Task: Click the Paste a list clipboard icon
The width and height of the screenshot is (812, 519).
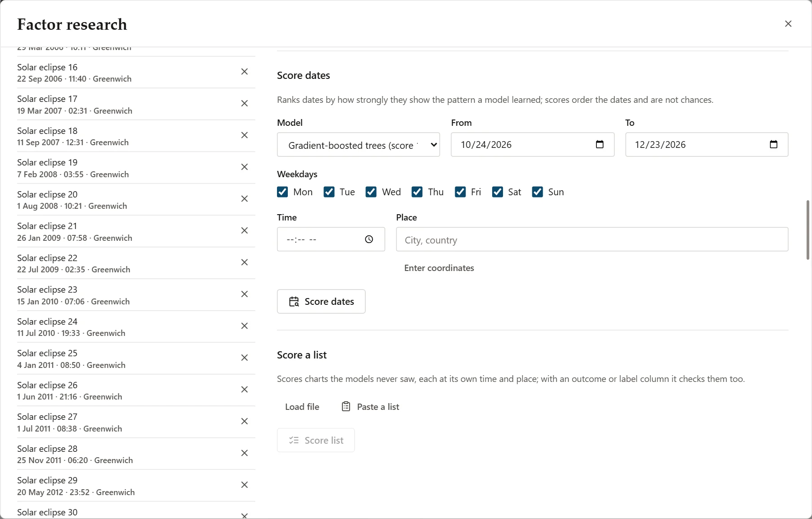Action: (x=346, y=407)
